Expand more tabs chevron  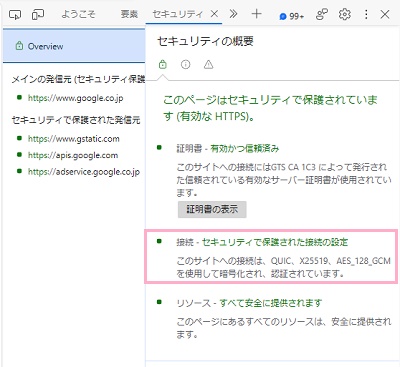click(234, 14)
